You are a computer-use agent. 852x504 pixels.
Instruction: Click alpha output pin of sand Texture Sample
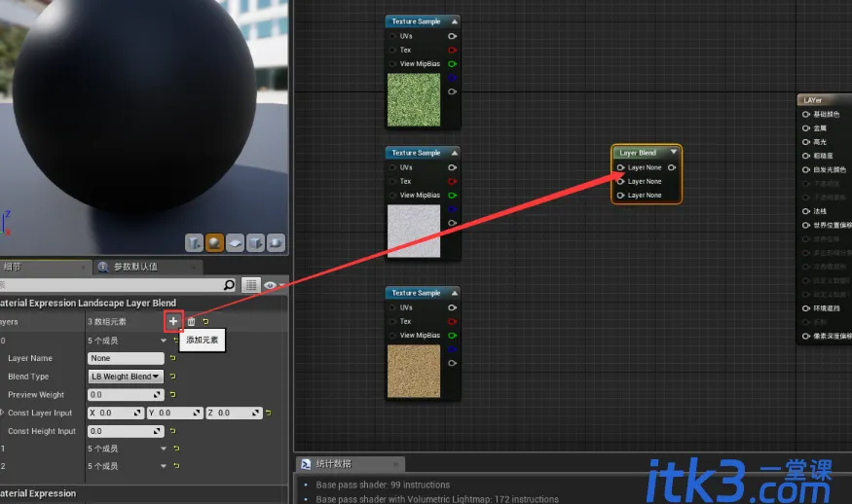(452, 363)
